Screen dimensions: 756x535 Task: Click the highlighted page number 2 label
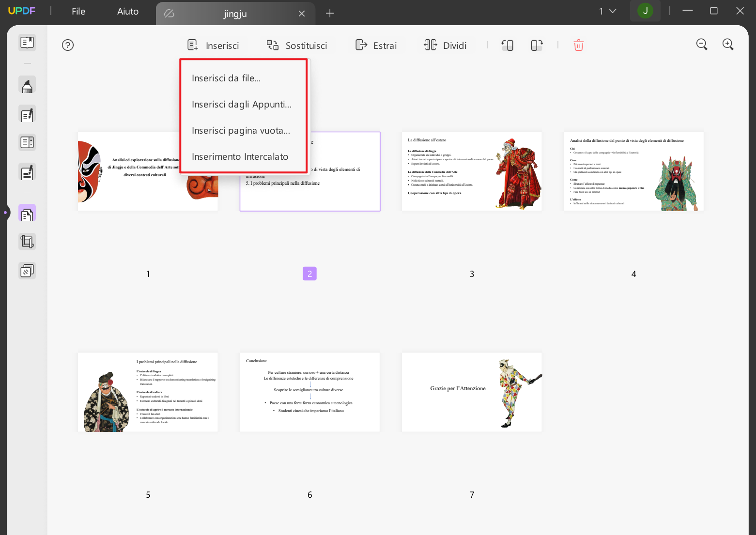[309, 274]
